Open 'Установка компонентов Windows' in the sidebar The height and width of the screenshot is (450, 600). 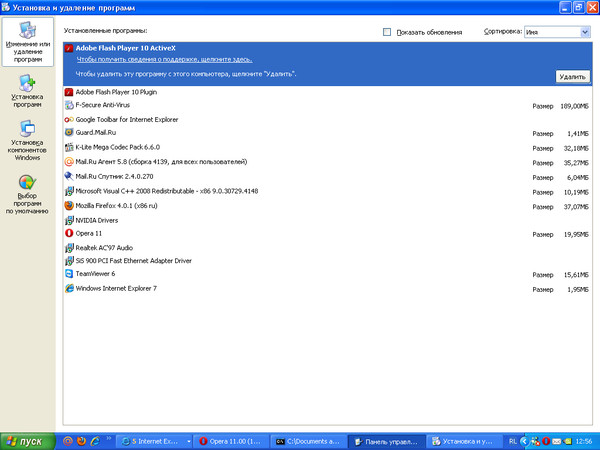(27, 140)
